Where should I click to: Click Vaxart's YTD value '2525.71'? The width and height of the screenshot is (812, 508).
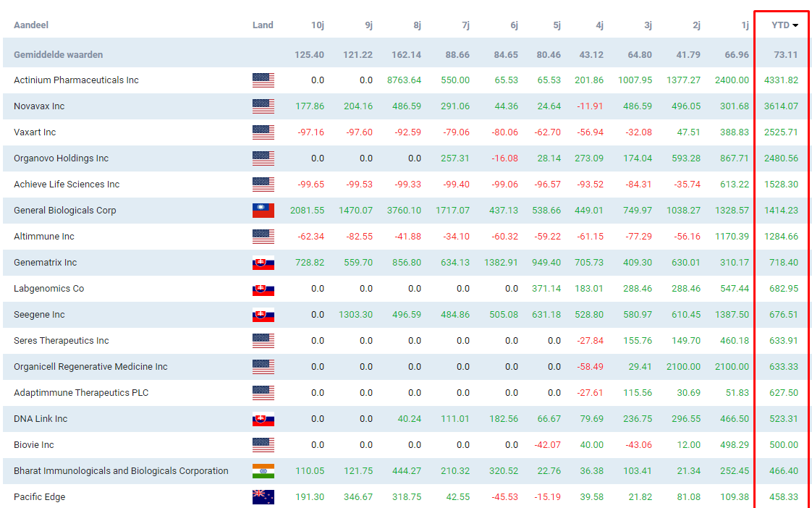(782, 132)
